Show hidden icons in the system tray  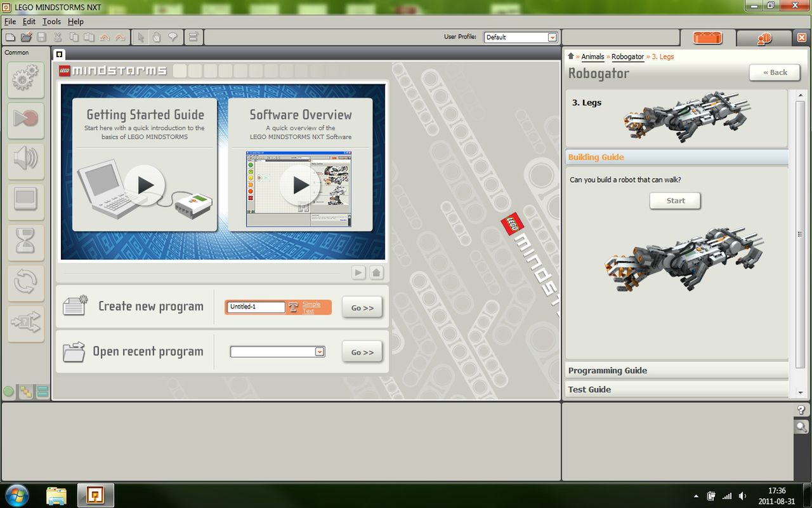click(x=696, y=496)
